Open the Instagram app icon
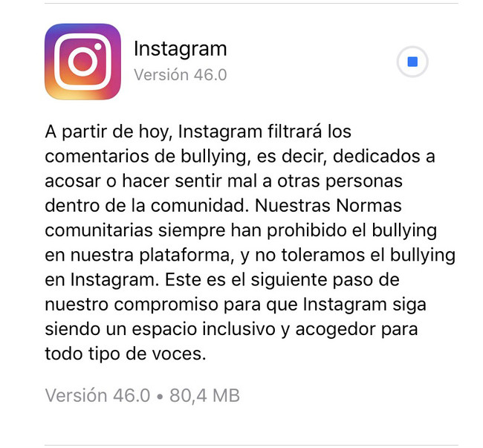The height and width of the screenshot is (448, 483). (x=83, y=62)
